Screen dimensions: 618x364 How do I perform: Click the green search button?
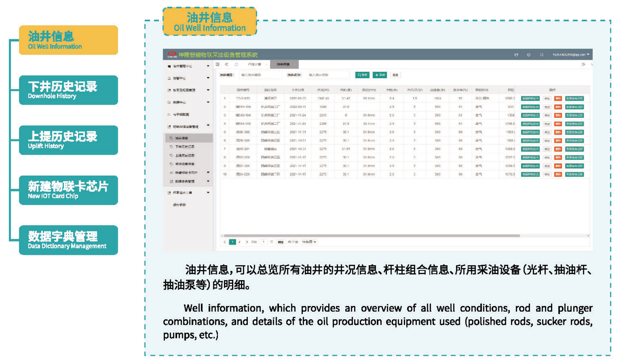tap(362, 75)
